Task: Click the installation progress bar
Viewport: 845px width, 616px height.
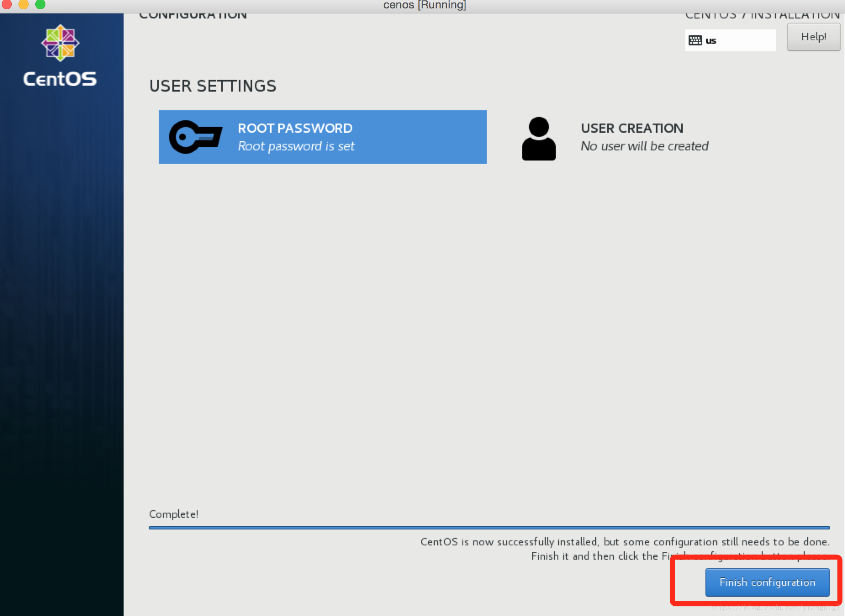Action: click(489, 527)
